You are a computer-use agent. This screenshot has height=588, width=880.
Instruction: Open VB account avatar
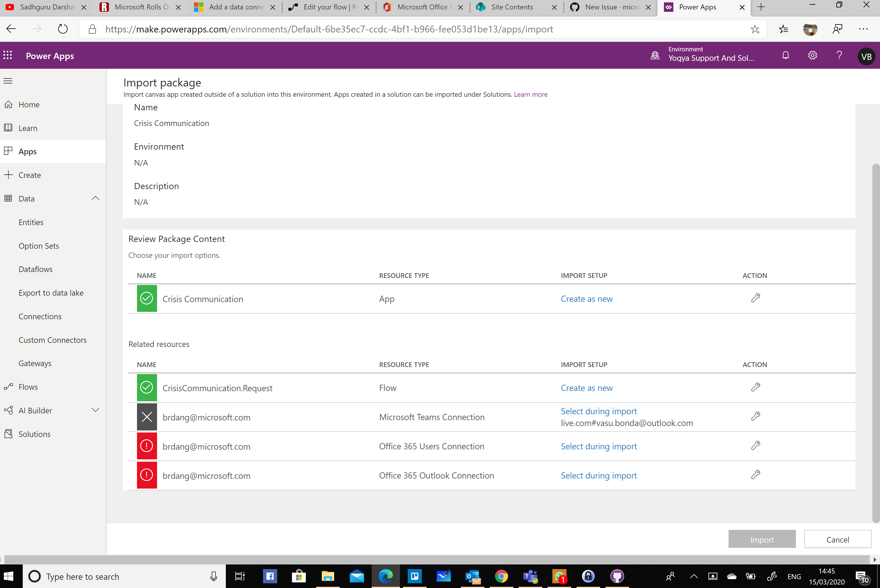866,57
